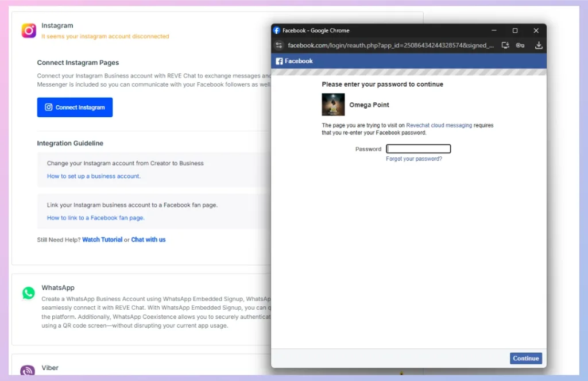Click the Facebook logo in blue header
The image size is (588, 381).
pos(279,61)
